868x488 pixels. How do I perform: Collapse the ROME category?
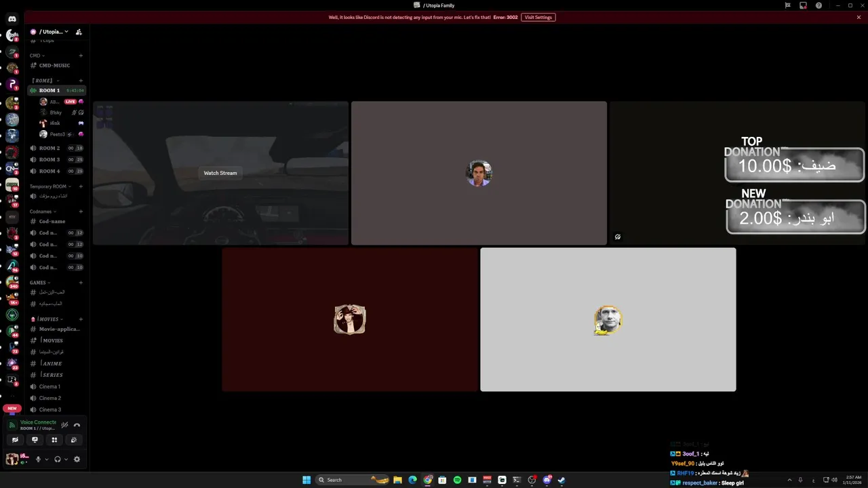pos(45,81)
